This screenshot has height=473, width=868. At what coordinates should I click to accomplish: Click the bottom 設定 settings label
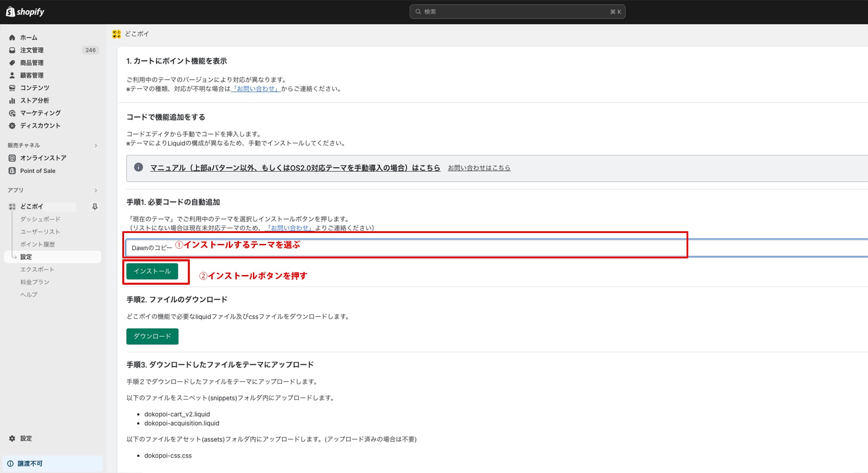coord(26,438)
